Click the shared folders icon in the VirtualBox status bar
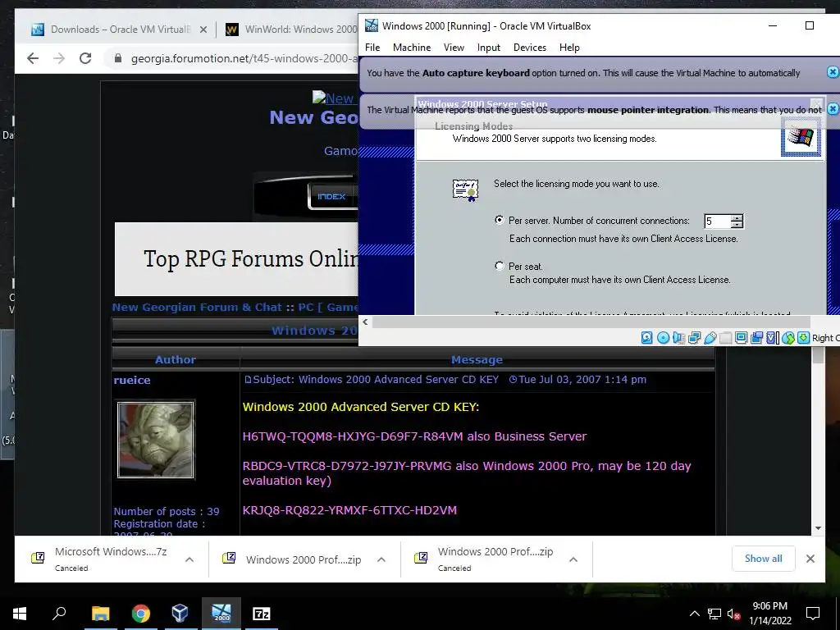 pos(725,337)
